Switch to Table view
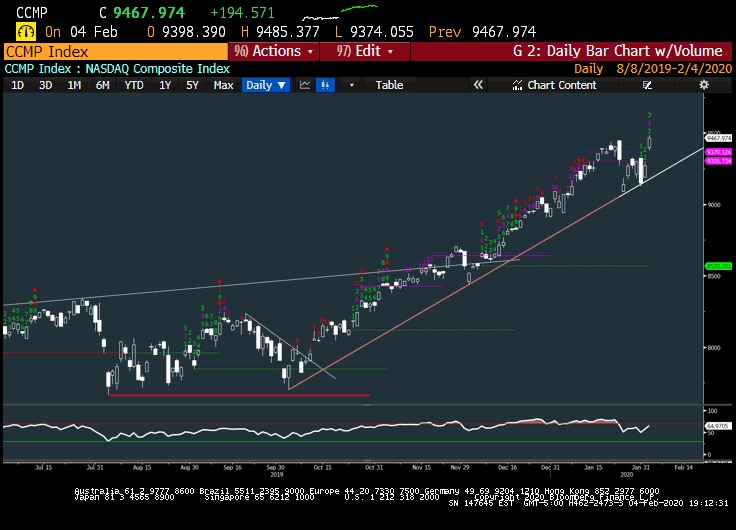 389,85
